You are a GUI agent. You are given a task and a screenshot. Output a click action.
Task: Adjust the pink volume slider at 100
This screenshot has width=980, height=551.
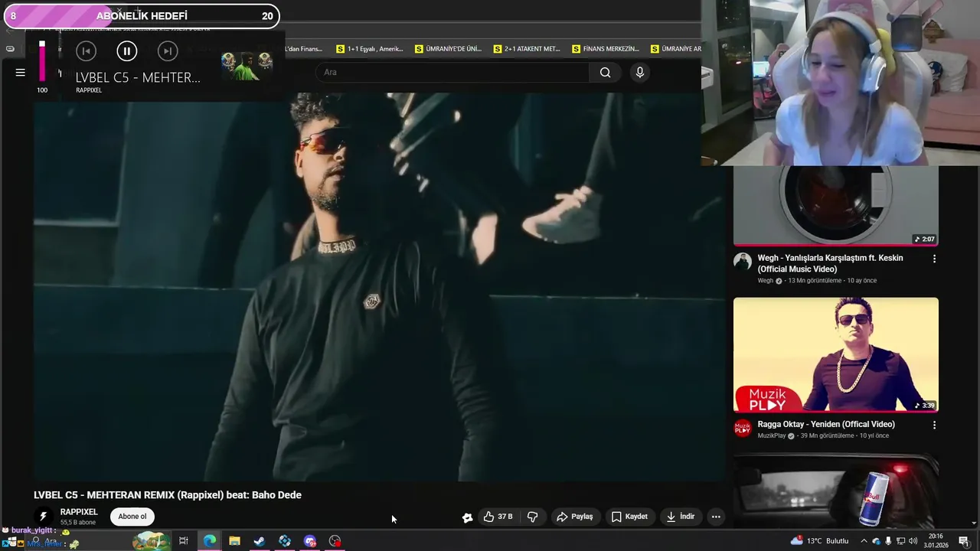(x=42, y=61)
